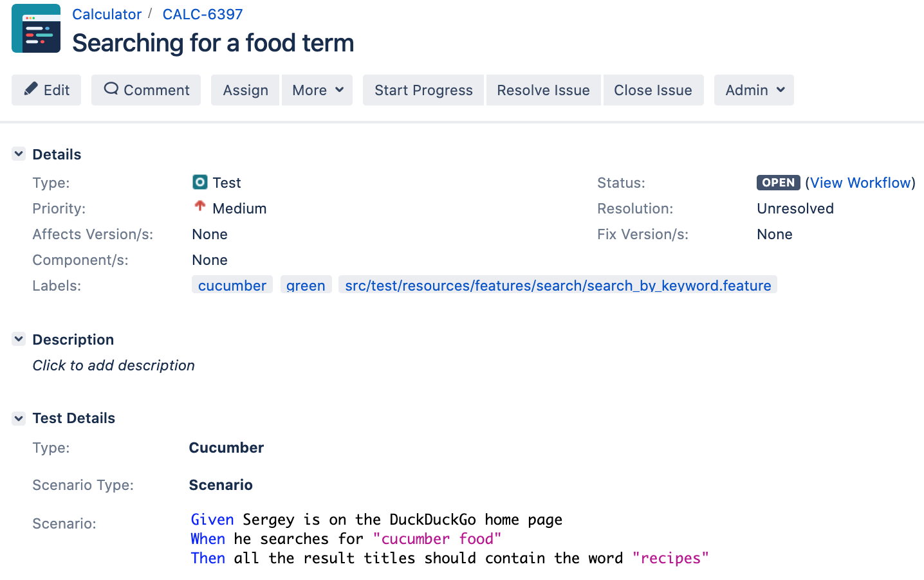Image resolution: width=924 pixels, height=580 pixels.
Task: Click the Close Issue button
Action: (x=653, y=90)
